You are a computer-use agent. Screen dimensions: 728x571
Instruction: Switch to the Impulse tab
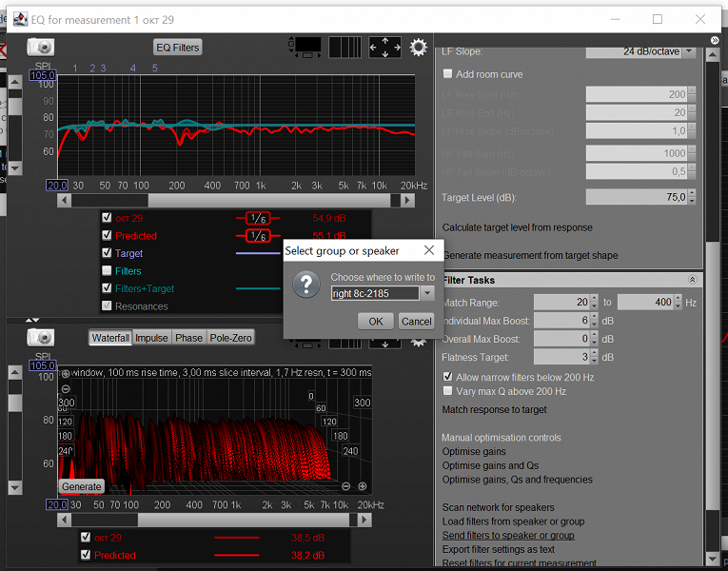point(151,338)
